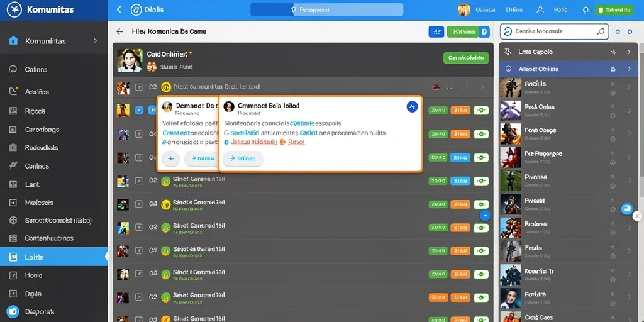Click the bell notification icon in header
The width and height of the screenshot is (644, 322).
(x=586, y=10)
